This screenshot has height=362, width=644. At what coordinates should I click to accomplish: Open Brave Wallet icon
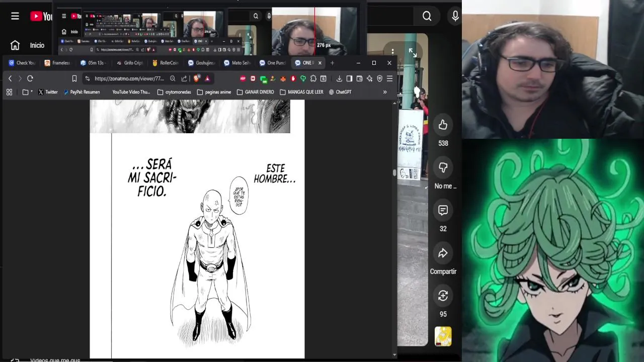point(359,78)
